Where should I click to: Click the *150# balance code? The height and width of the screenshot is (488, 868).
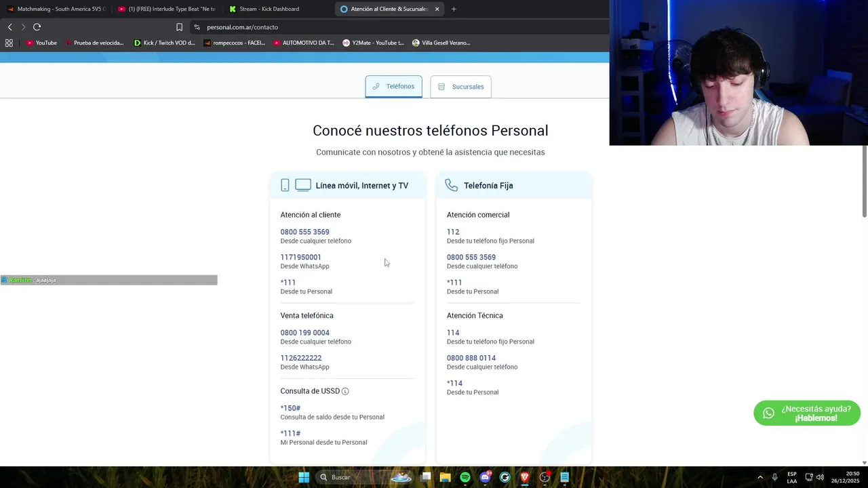coord(290,408)
